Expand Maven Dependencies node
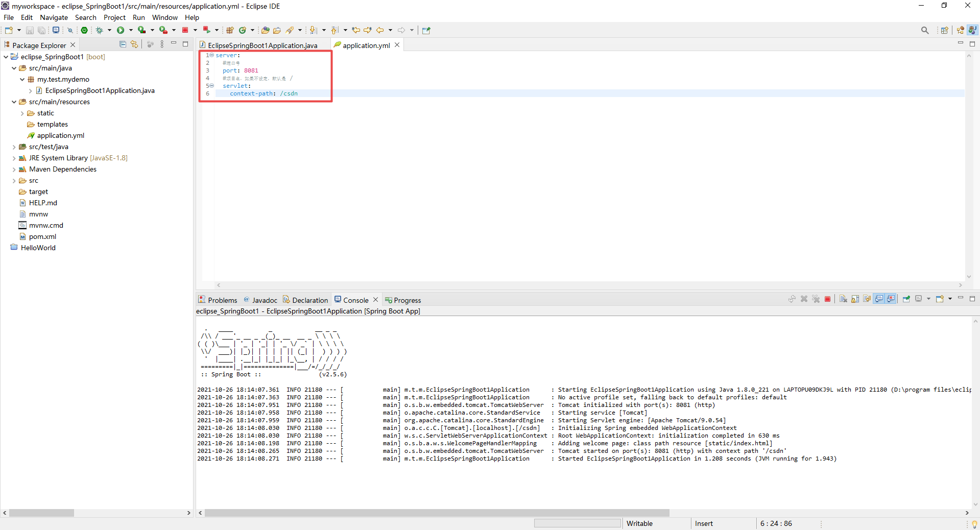Image resolution: width=980 pixels, height=530 pixels. click(x=14, y=170)
